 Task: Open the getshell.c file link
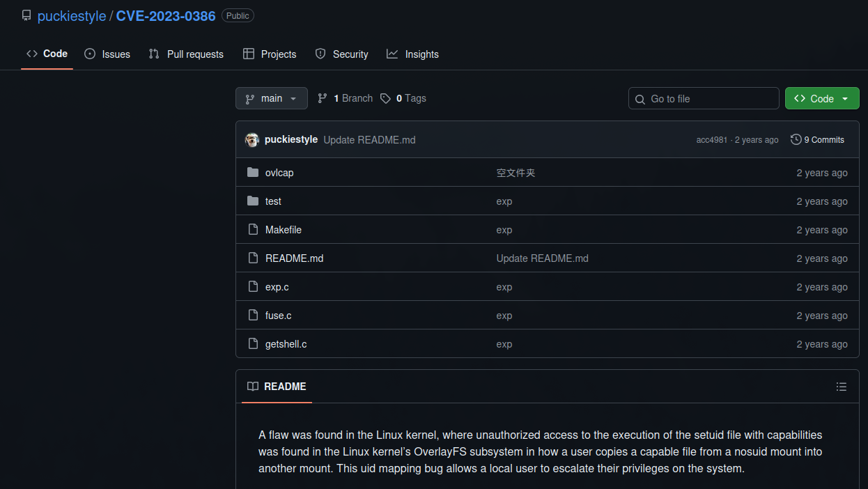[286, 344]
